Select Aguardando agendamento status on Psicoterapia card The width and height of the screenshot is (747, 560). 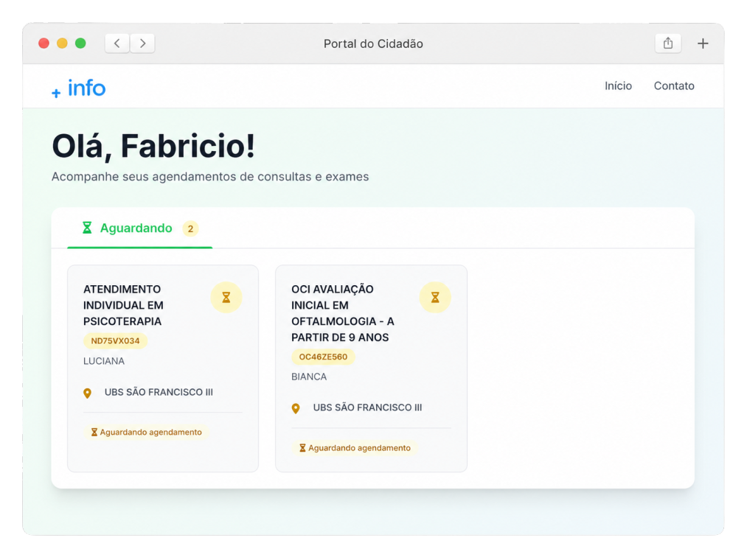(x=146, y=433)
